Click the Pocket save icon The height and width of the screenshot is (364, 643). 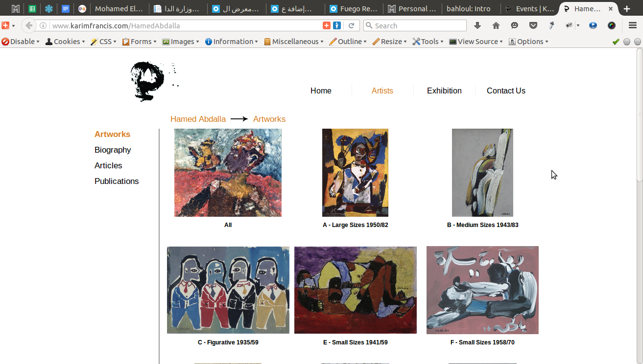coord(533,25)
